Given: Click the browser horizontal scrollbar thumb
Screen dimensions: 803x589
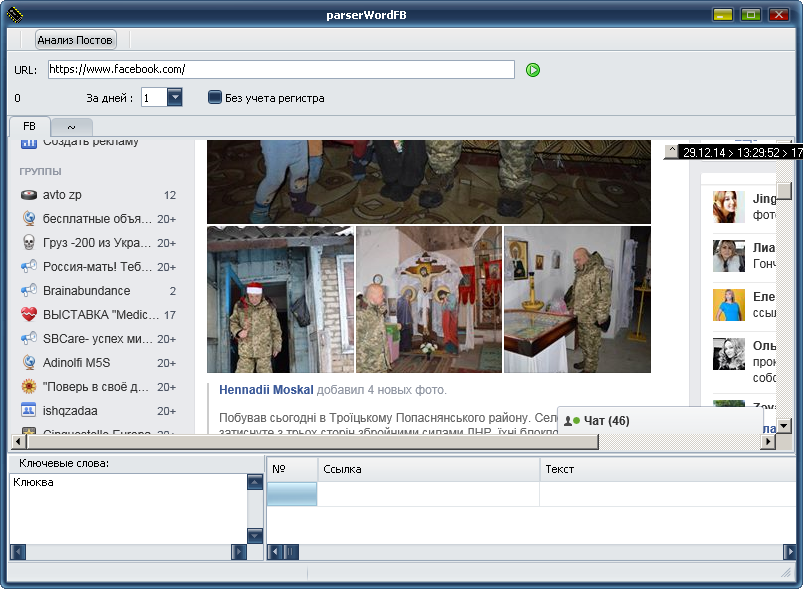Looking at the screenshot, I should (x=312, y=441).
